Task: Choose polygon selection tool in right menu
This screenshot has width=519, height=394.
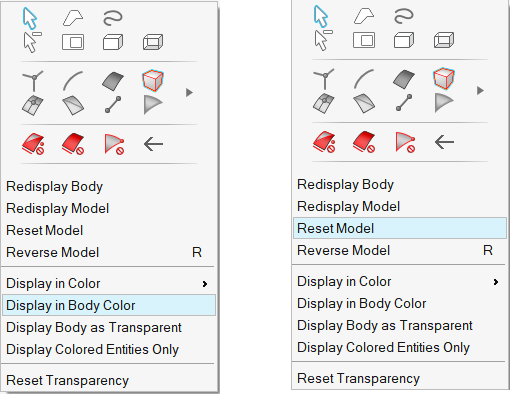Action: click(x=364, y=16)
